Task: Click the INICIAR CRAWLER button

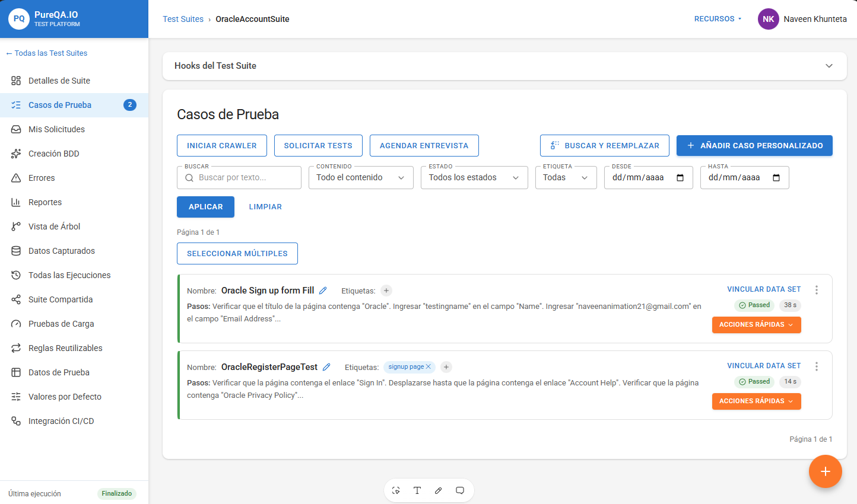Action: click(222, 146)
